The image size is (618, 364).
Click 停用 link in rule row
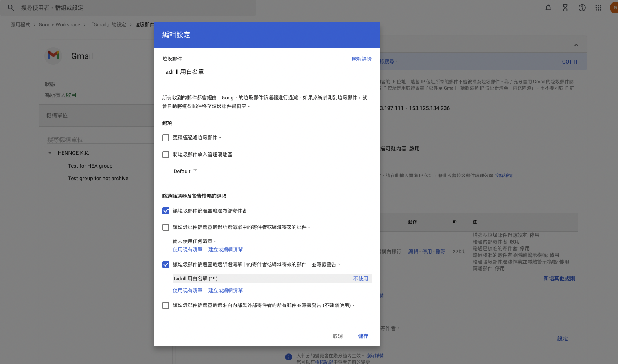427,252
